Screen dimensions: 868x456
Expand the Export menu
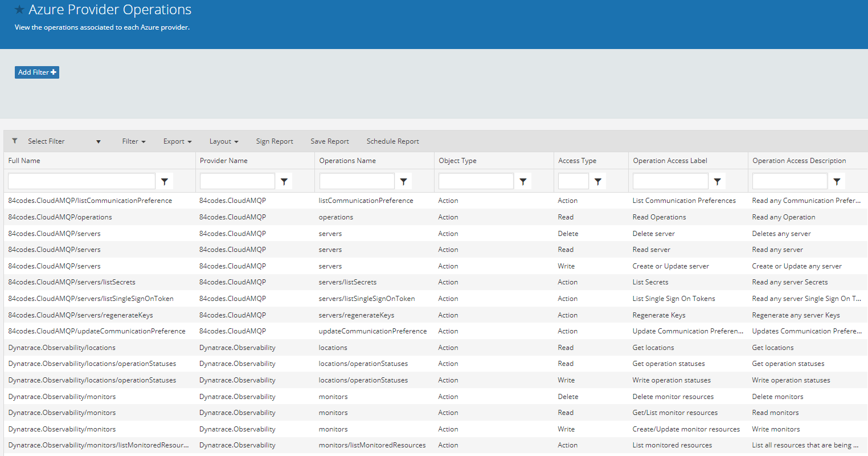click(x=177, y=141)
